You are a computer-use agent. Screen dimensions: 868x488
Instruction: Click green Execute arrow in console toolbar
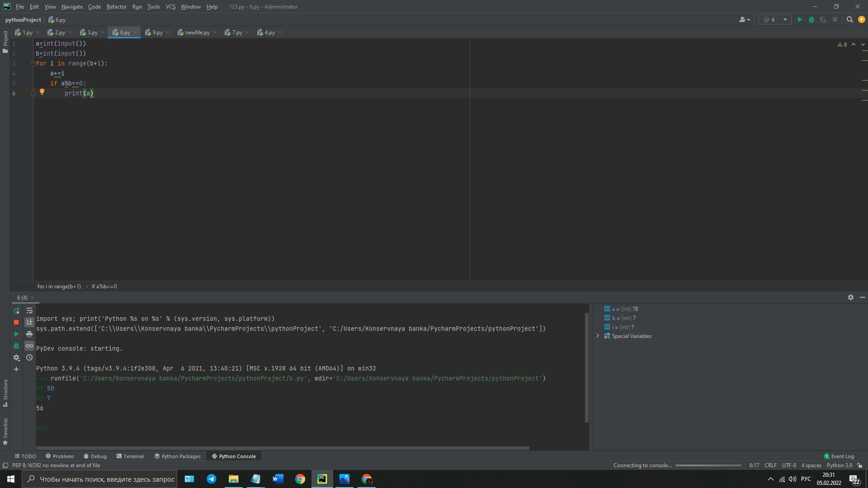click(16, 334)
